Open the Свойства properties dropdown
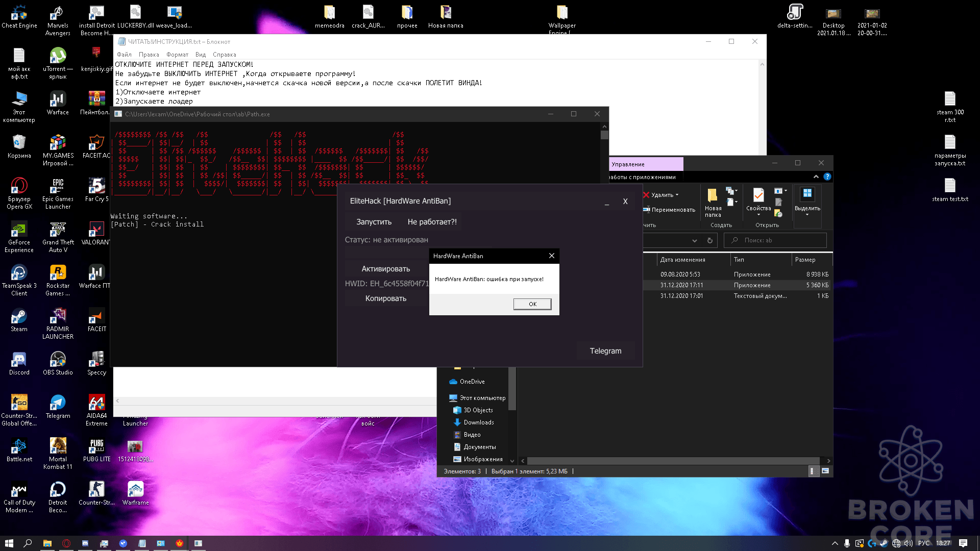The image size is (980, 551). click(758, 214)
